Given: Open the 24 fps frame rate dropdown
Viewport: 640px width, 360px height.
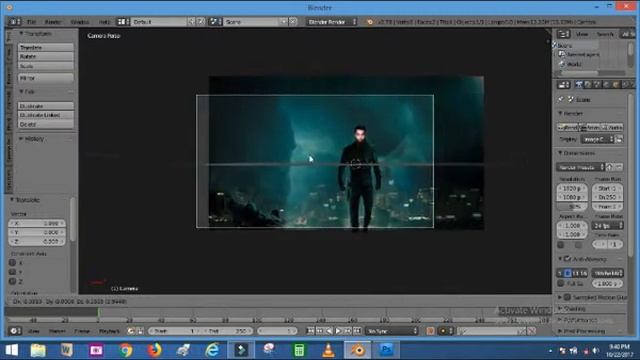Looking at the screenshot, I should click(607, 225).
